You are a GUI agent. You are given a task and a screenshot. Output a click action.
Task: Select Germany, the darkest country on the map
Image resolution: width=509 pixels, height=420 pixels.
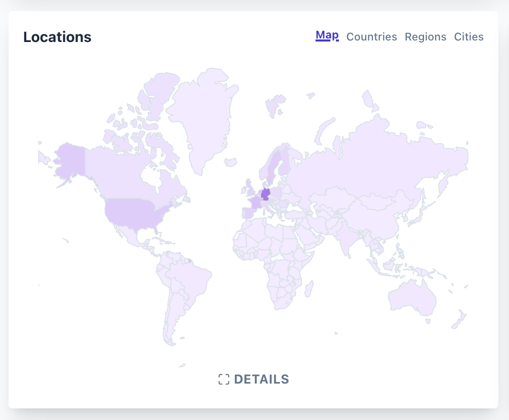265,193
